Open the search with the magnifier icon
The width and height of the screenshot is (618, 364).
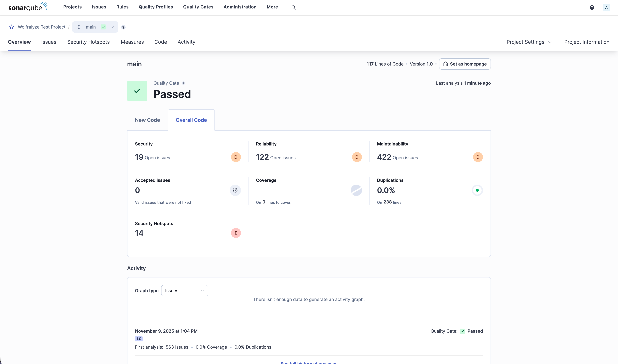(294, 7)
